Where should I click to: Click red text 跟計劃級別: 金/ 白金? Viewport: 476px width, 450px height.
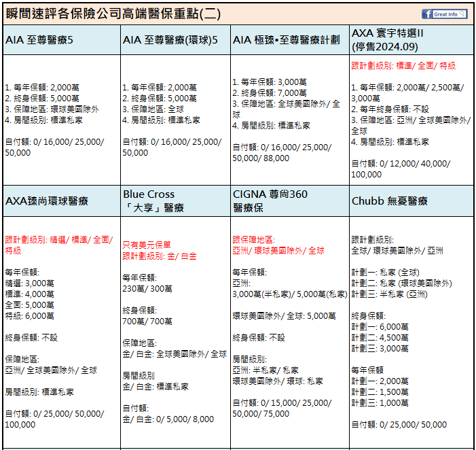click(160, 256)
